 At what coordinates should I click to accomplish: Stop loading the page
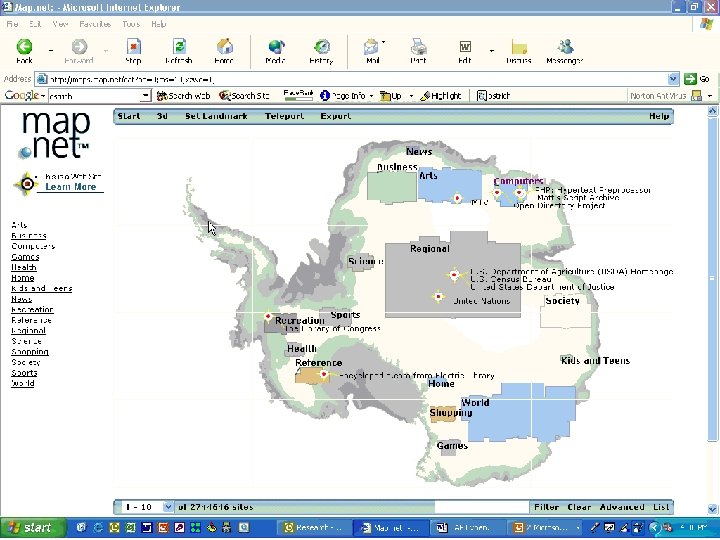pyautogui.click(x=134, y=47)
